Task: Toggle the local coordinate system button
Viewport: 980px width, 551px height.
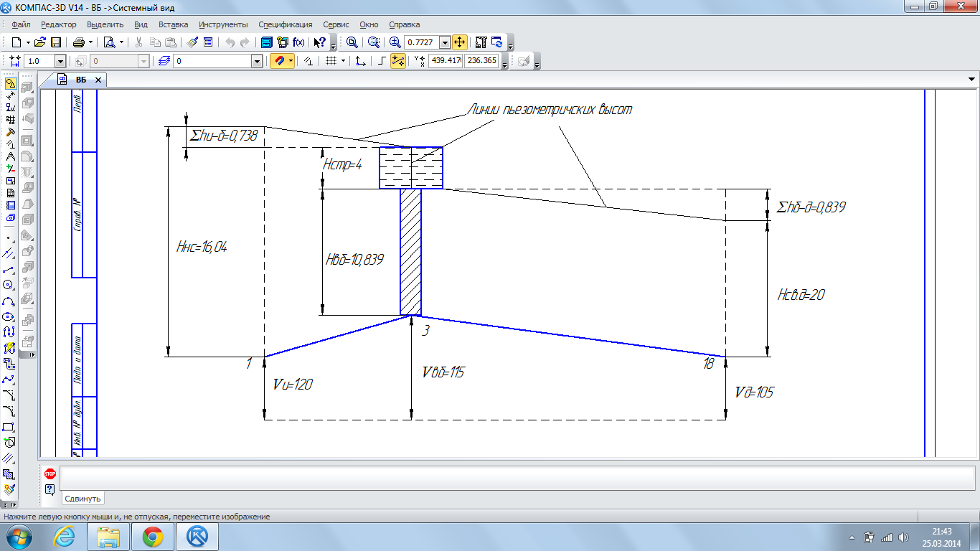Action: click(361, 62)
